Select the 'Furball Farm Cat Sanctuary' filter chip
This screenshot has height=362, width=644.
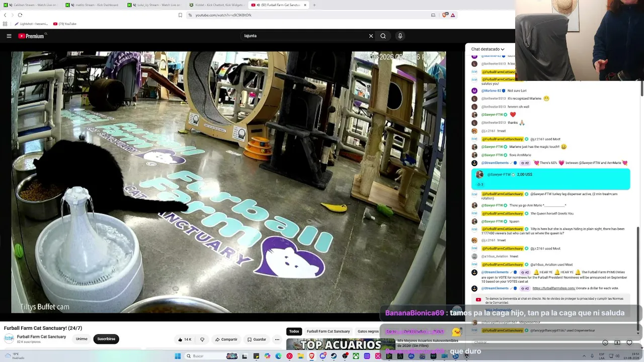(x=328, y=331)
